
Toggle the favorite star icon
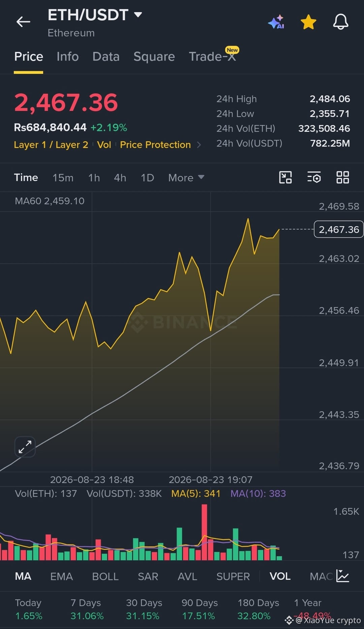[x=308, y=22]
